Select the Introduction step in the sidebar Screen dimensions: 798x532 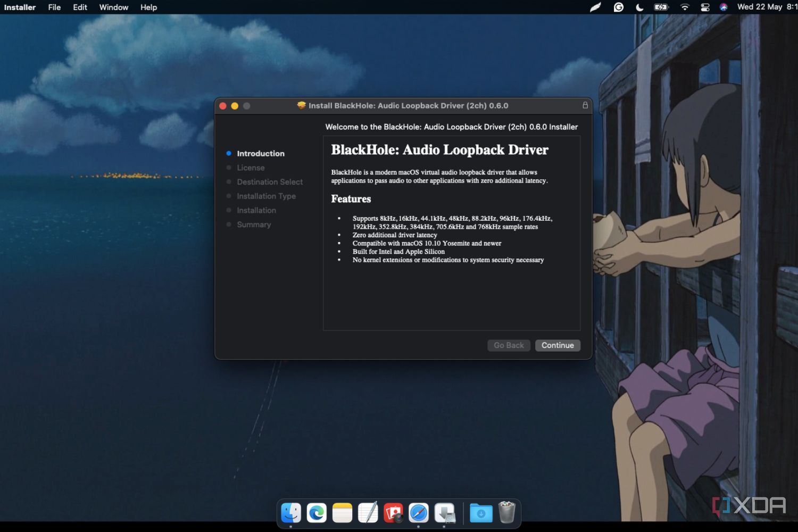(261, 153)
